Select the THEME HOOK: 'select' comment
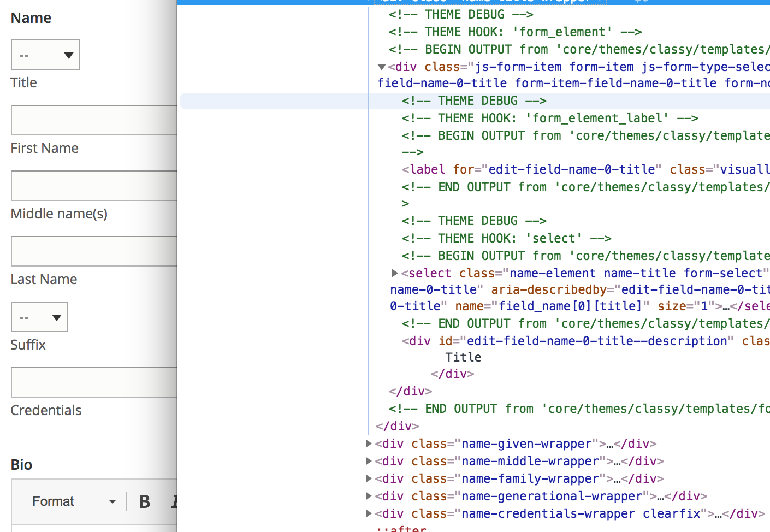Screen dimensions: 770x532 point(507,238)
